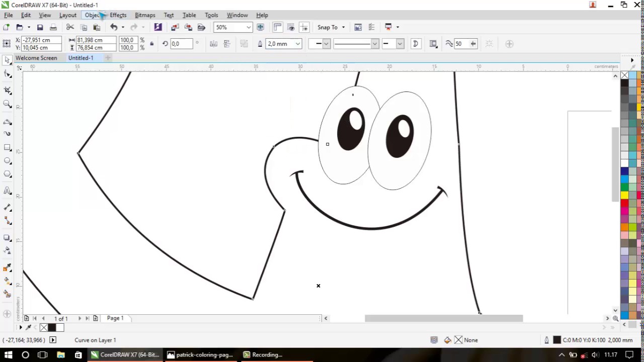Pick the red swatch in the palette
This screenshot has height=362, width=644.
pyautogui.click(x=625, y=203)
